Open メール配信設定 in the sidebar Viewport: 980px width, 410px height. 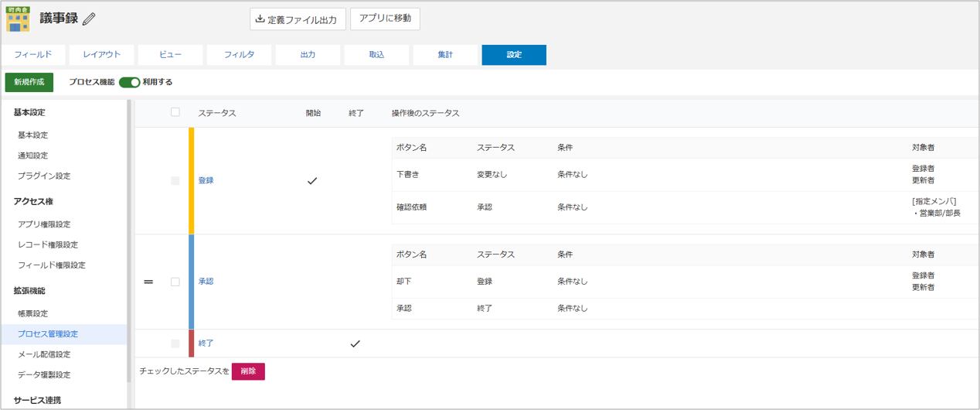44,354
